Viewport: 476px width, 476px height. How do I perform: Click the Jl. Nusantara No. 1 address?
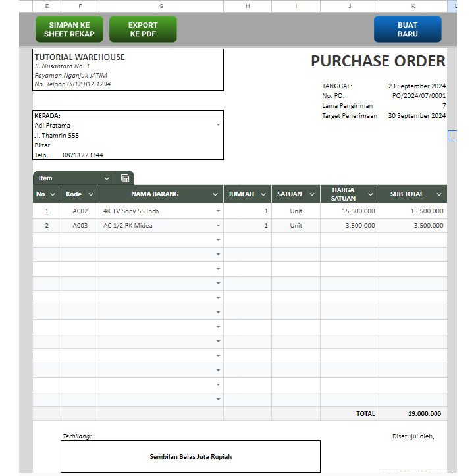point(62,66)
